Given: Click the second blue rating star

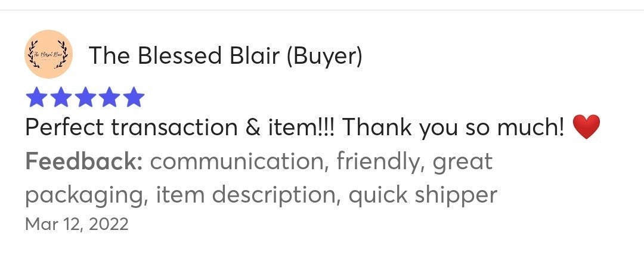Looking at the screenshot, I should click(x=61, y=97).
